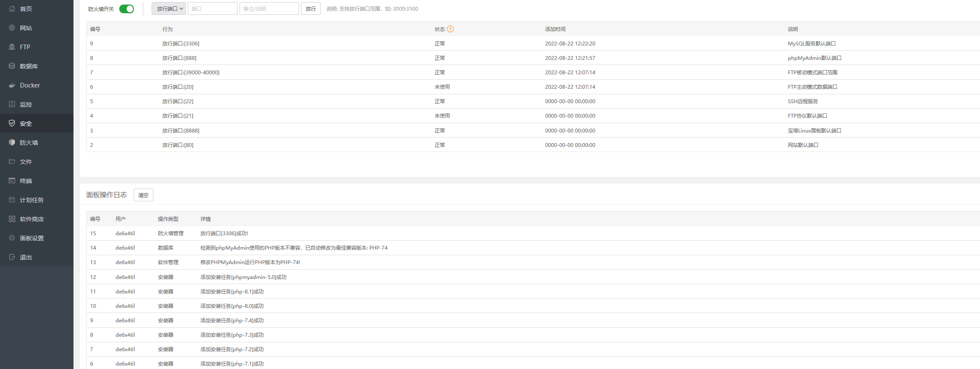Go to 网站 in the sidebar

[x=26, y=28]
